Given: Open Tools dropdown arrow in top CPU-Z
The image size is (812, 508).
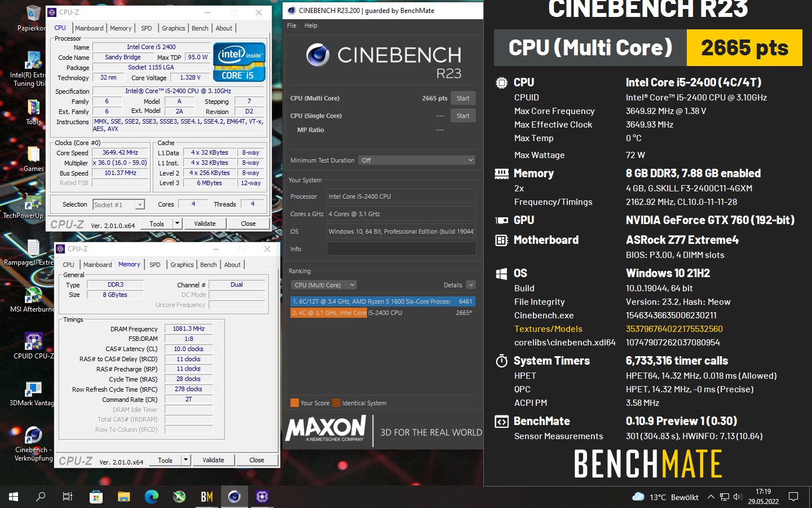Looking at the screenshot, I should pyautogui.click(x=177, y=224).
